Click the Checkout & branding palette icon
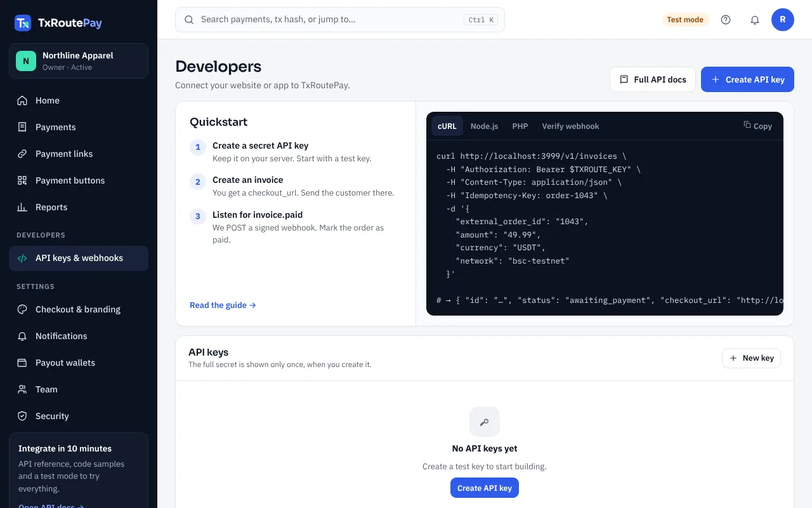This screenshot has width=812, height=508. pyautogui.click(x=22, y=309)
